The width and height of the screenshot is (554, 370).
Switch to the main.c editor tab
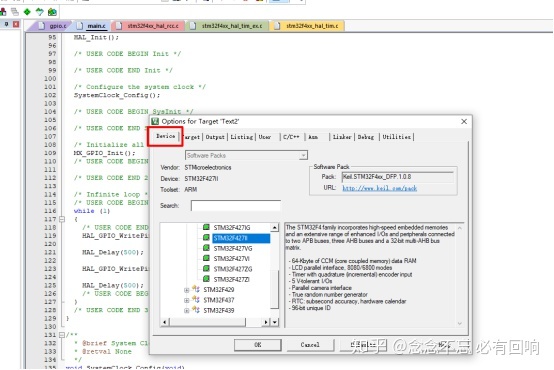92,26
